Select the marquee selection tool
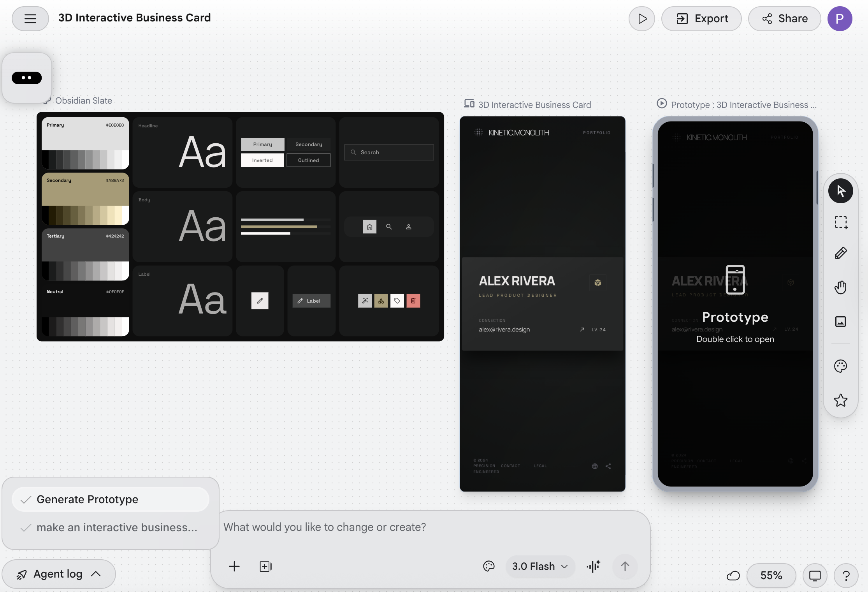This screenshot has width=868, height=592. (840, 222)
